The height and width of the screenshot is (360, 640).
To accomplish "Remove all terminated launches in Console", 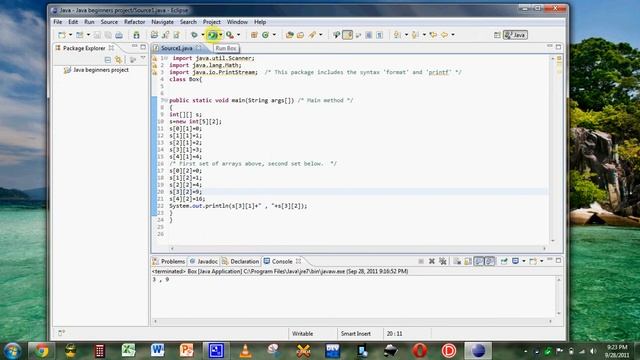I will pyautogui.click(x=443, y=261).
